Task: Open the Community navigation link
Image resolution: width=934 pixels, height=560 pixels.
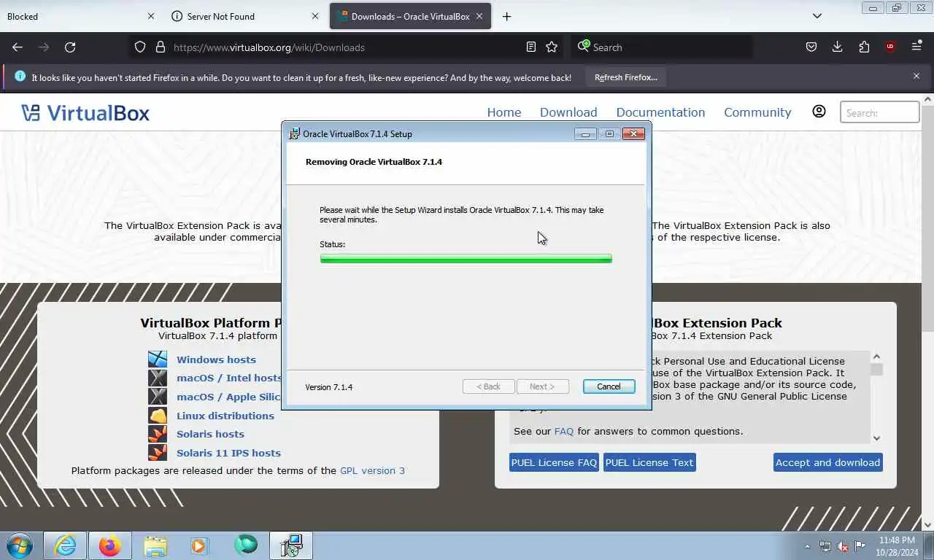Action: point(757,112)
